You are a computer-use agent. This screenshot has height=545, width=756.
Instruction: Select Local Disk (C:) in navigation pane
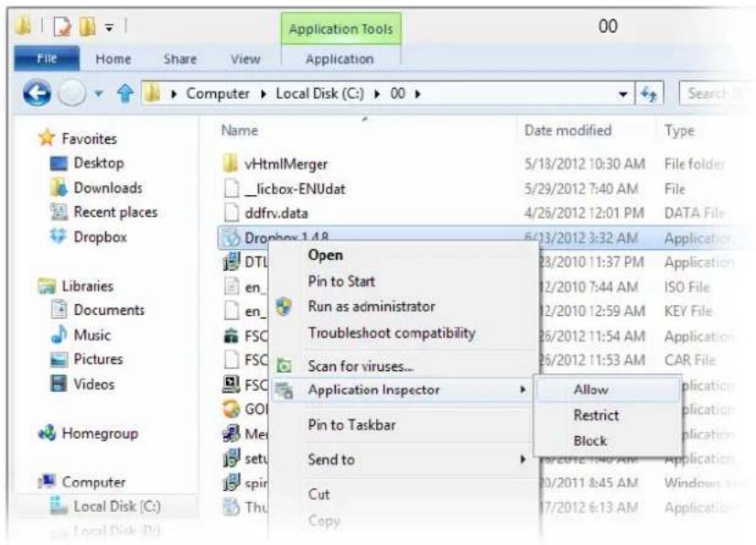116,507
